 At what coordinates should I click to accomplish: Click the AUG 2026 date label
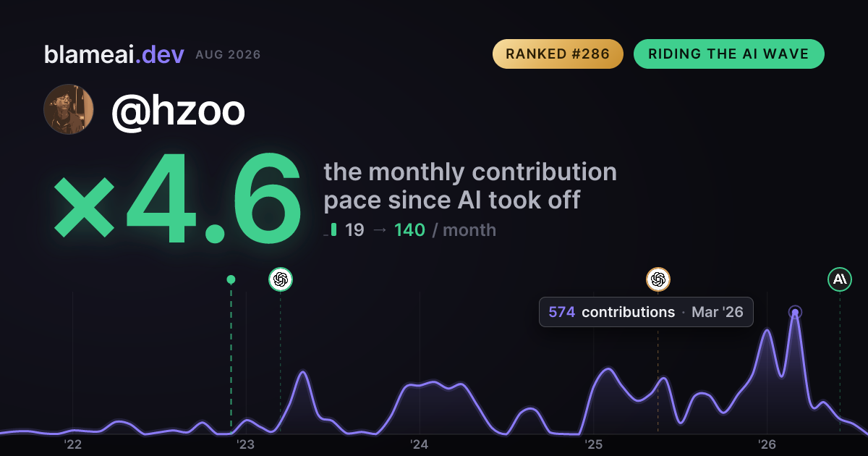coord(228,55)
